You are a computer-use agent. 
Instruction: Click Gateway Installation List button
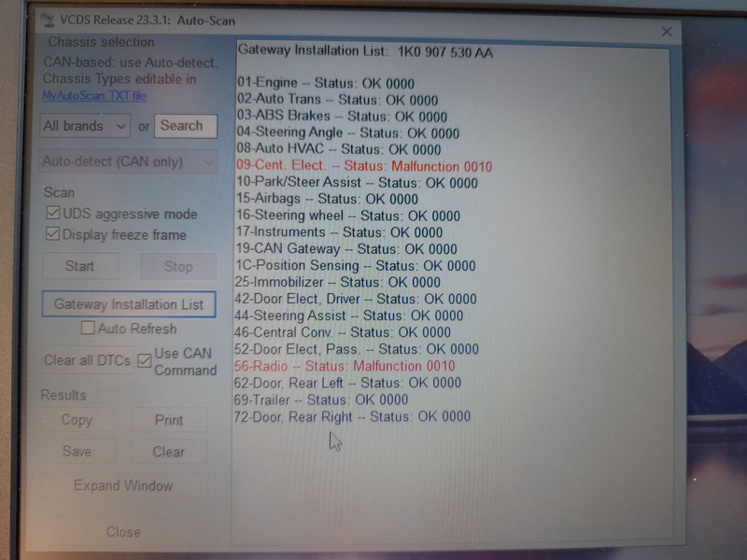(x=129, y=304)
